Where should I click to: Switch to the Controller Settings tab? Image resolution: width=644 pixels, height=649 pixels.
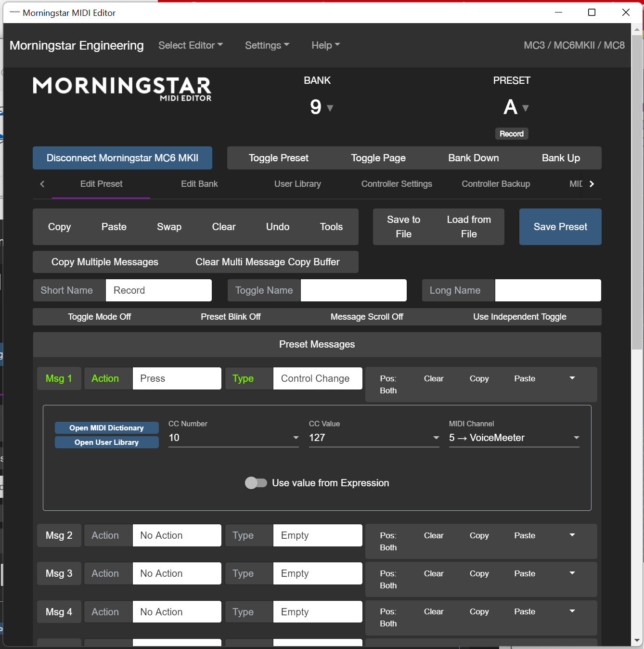point(397,184)
